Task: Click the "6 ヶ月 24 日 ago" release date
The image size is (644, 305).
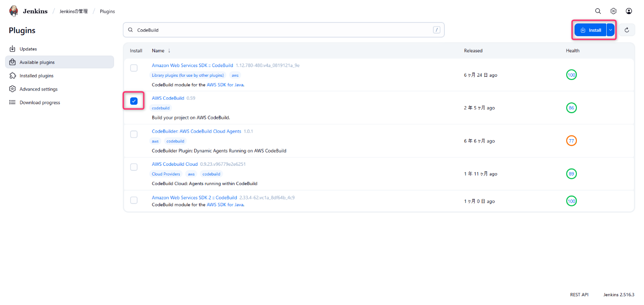Action: pyautogui.click(x=481, y=75)
